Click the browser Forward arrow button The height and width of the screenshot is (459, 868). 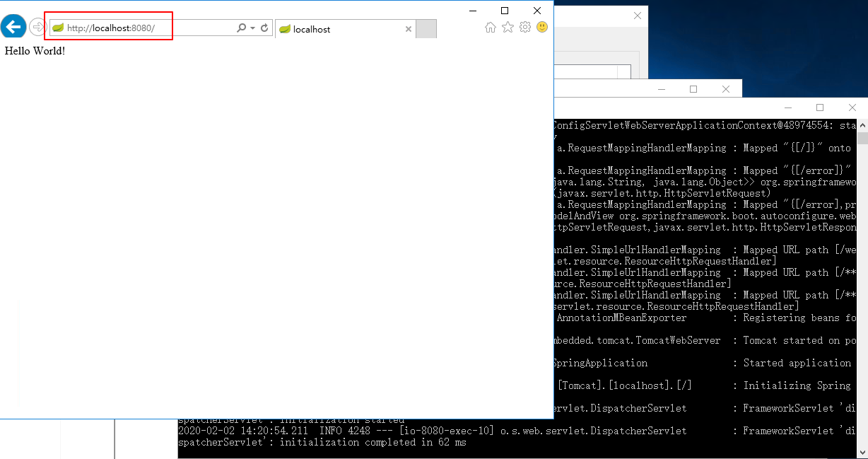37,28
